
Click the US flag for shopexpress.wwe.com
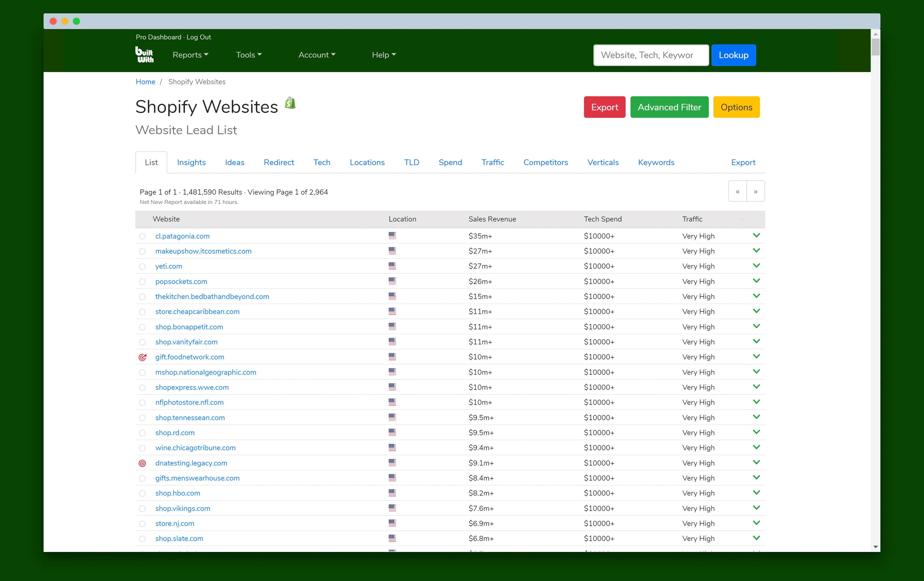click(x=392, y=387)
